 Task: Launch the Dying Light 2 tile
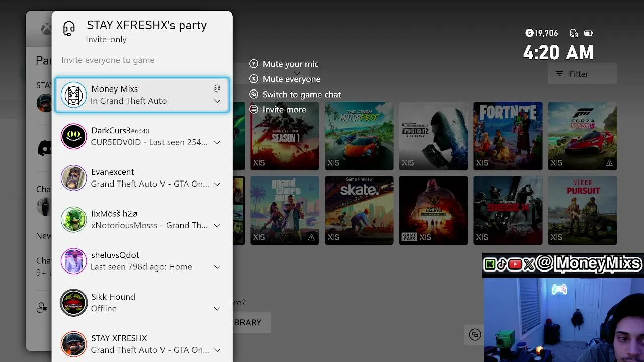point(434,136)
